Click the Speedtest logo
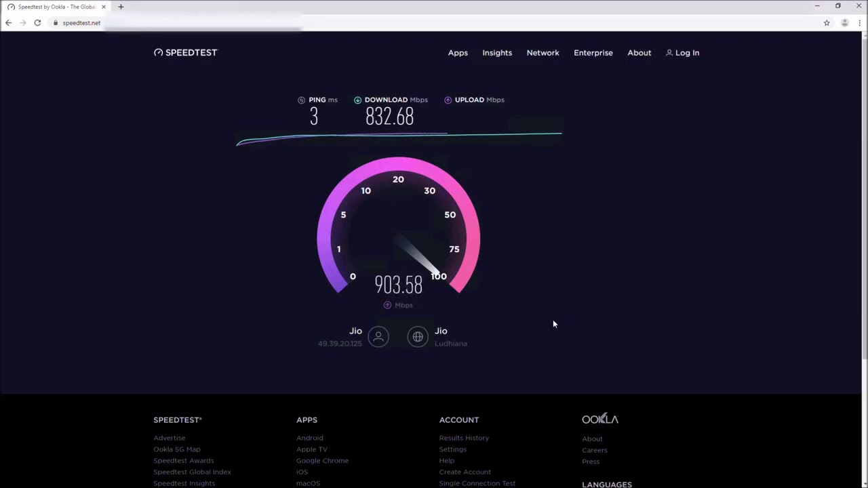 click(x=185, y=52)
